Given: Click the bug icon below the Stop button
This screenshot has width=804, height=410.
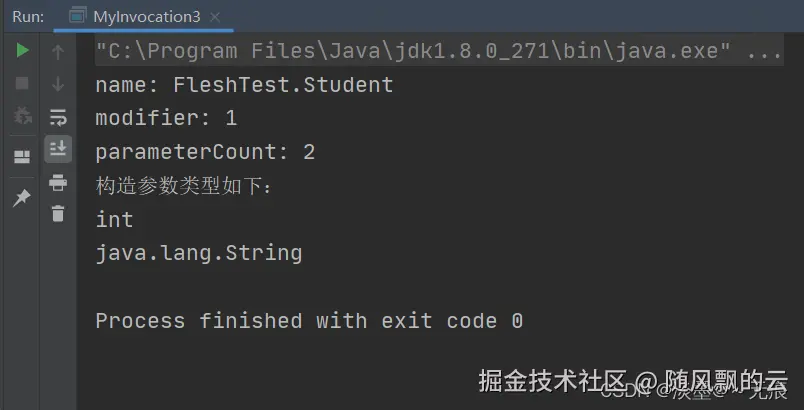Looking at the screenshot, I should (x=22, y=116).
